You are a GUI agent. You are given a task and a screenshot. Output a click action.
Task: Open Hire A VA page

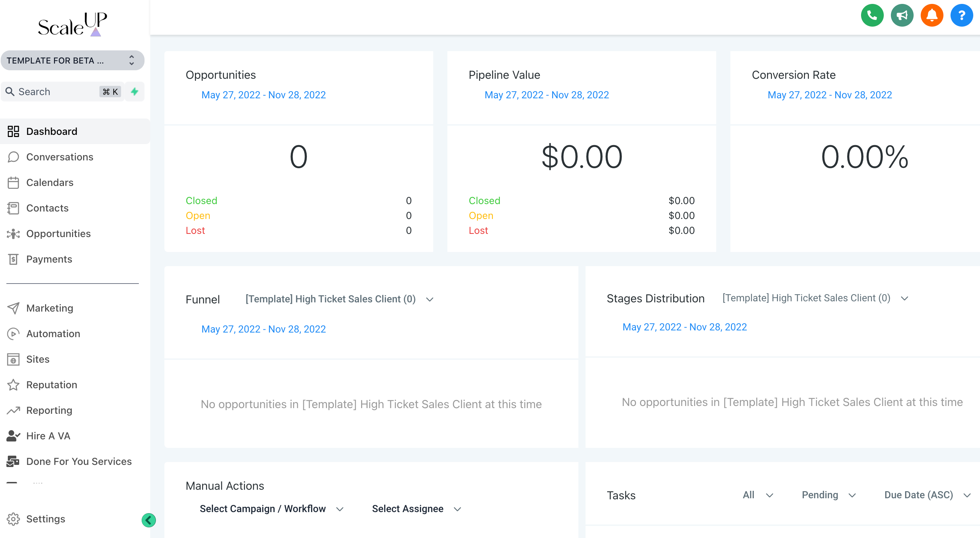point(75,436)
